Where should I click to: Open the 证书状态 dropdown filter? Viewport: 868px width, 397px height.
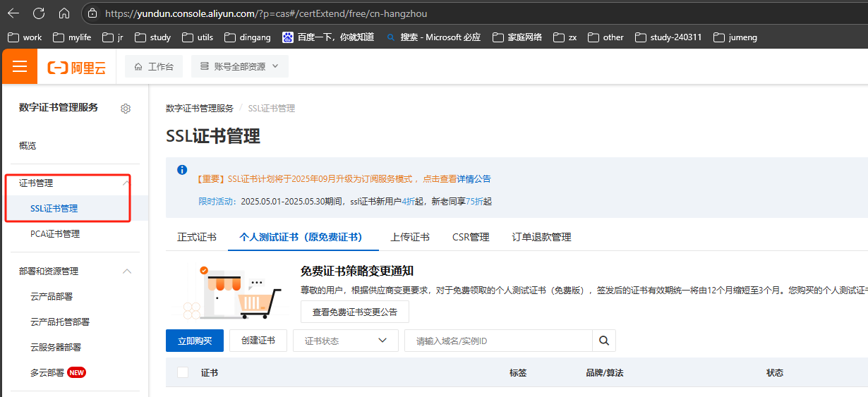click(x=346, y=341)
